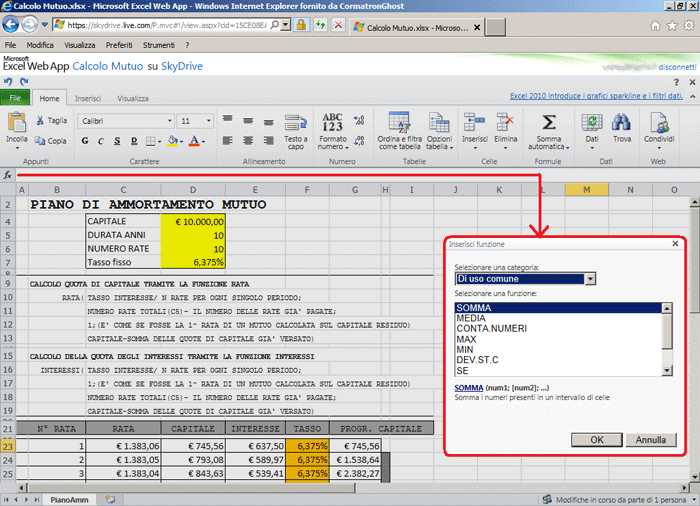This screenshot has height=506, width=700.
Task: Close the Inserisci funzione dialog
Action: pos(675,243)
